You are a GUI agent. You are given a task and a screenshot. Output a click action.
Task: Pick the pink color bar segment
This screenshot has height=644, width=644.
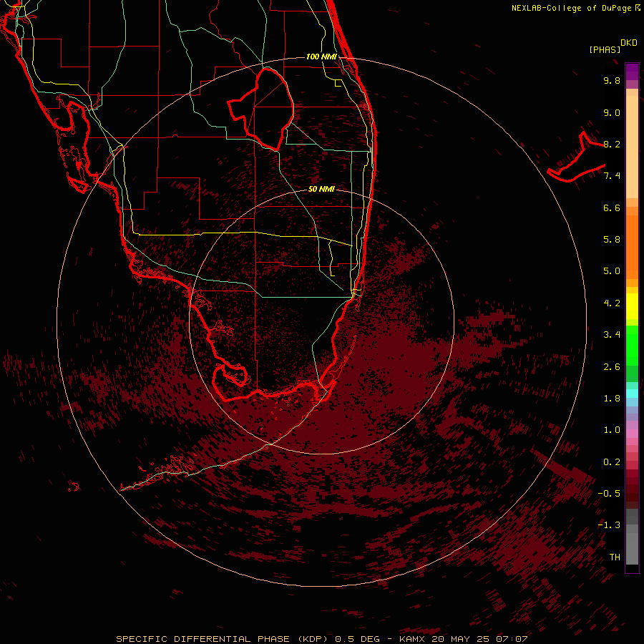click(632, 434)
